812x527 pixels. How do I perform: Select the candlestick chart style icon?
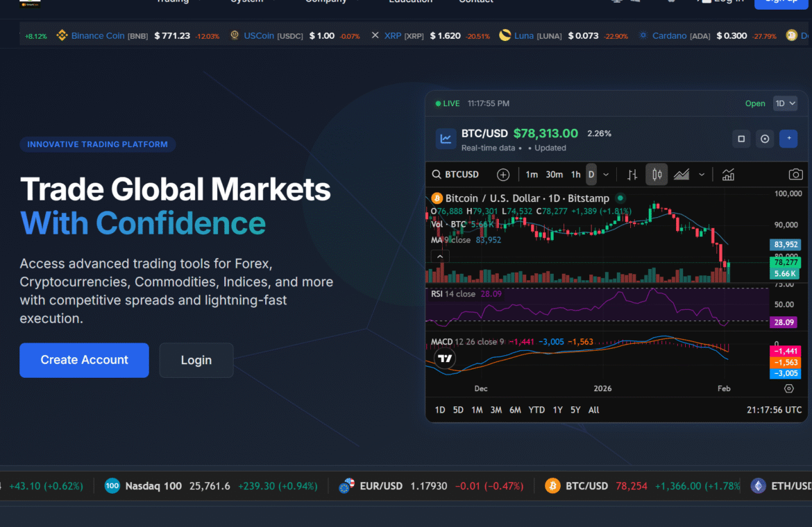(x=657, y=175)
